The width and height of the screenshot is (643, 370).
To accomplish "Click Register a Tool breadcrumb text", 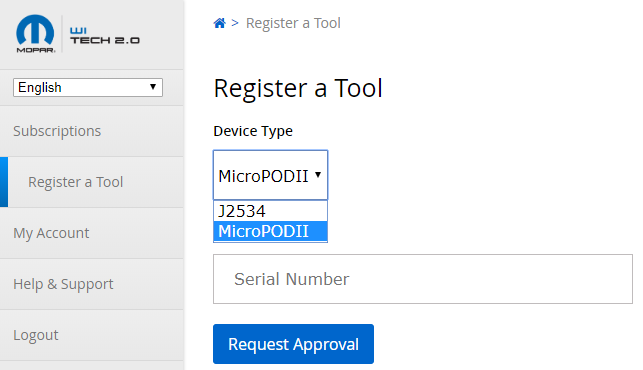I will (293, 23).
